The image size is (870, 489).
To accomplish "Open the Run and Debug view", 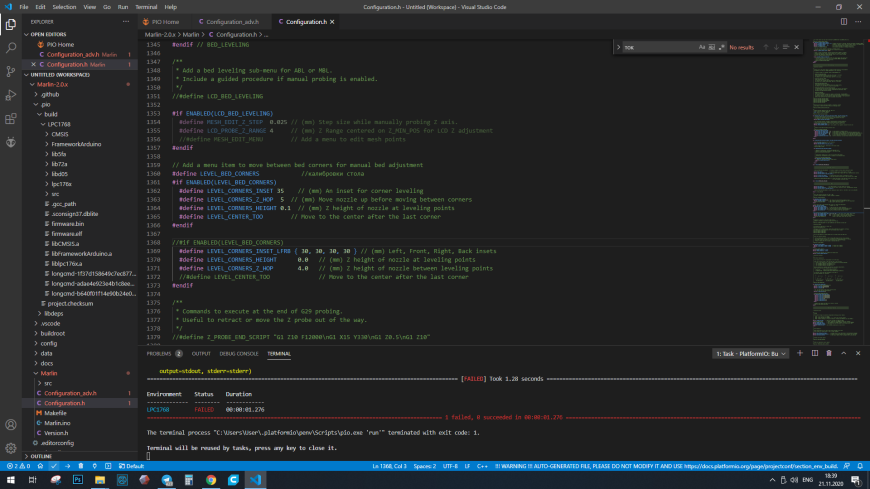I will 11,95.
